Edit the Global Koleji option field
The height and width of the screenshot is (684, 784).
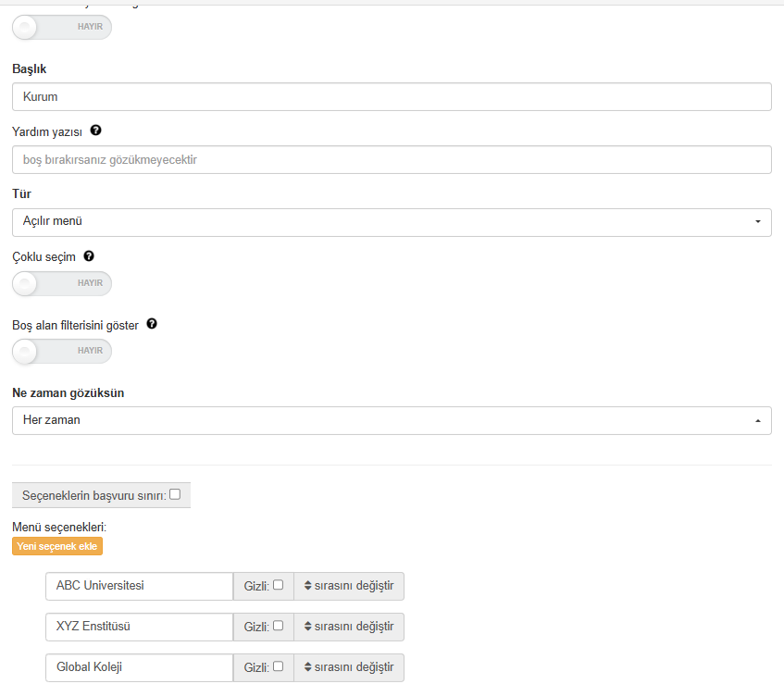tap(139, 667)
